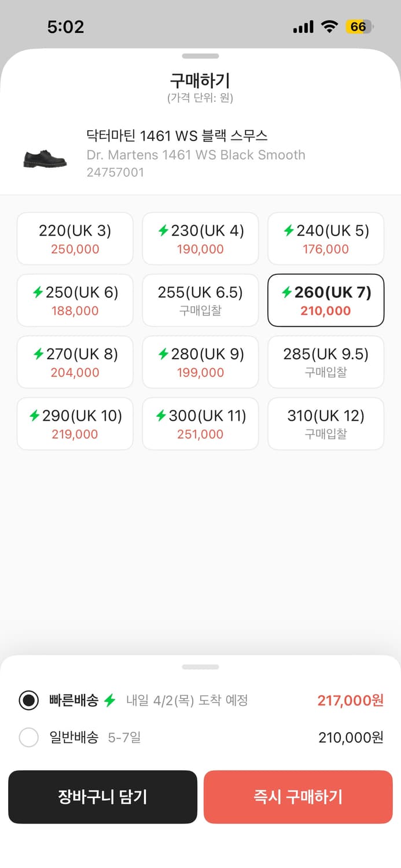Click the lightning icon on size 240(UK 5)
Viewport: 401px width, 868px height.
(x=289, y=230)
